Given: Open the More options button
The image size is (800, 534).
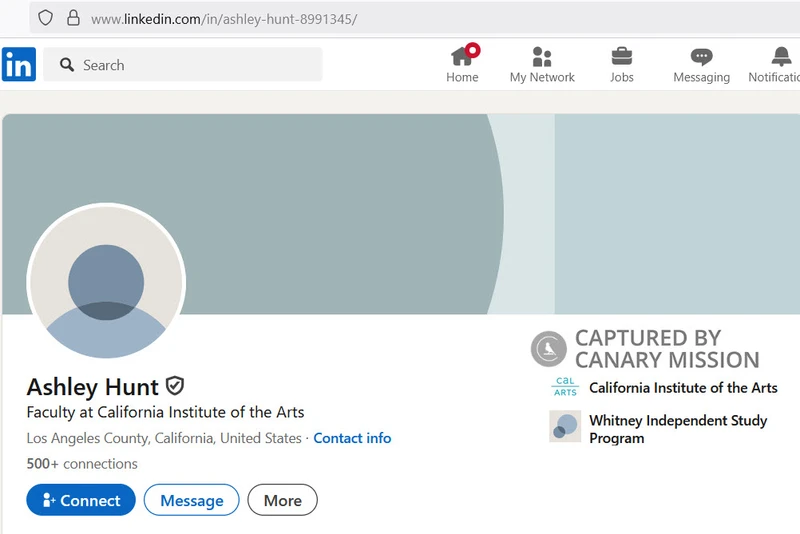Looking at the screenshot, I should 283,500.
